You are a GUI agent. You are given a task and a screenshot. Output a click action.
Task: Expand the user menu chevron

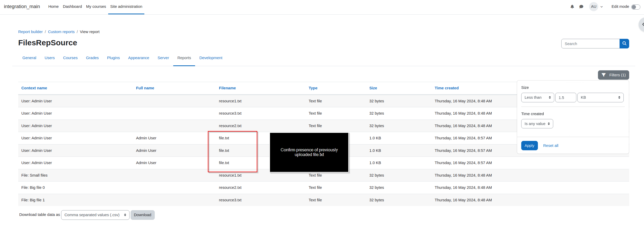[602, 7]
